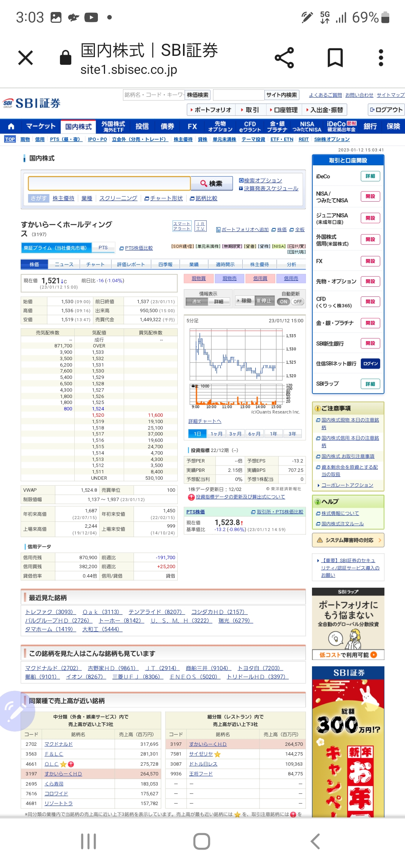Open トレファク (3093) recent stock link
Screen dimensions: 405x868
[x=51, y=612]
